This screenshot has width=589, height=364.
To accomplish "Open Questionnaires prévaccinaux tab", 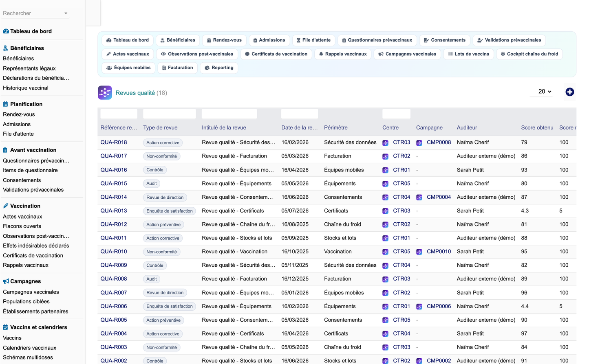I will (x=377, y=40).
